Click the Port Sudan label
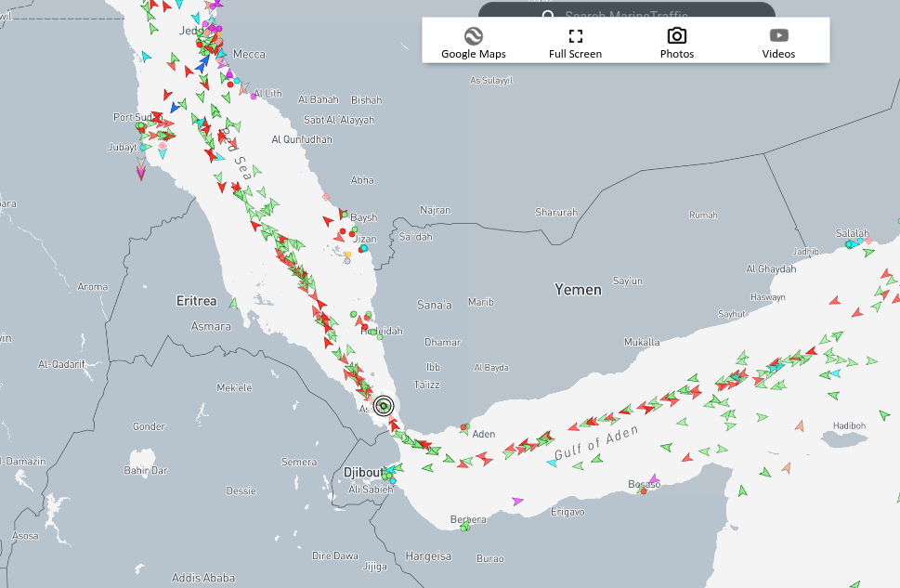Screen dimensions: 900x588 (x=137, y=117)
